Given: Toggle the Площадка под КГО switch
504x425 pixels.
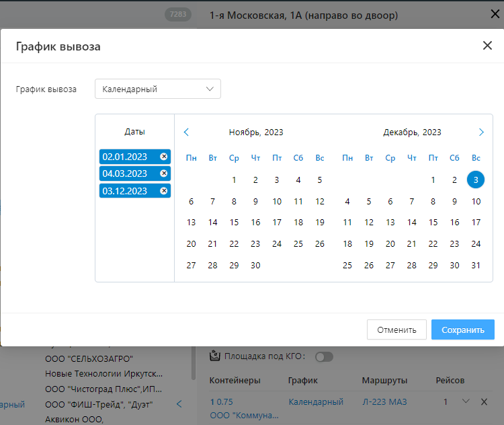Looking at the screenshot, I should [324, 356].
